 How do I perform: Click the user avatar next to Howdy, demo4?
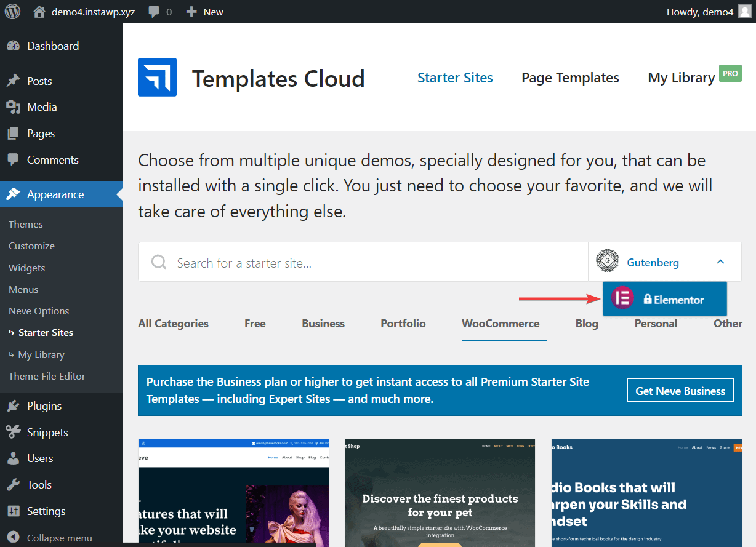744,12
